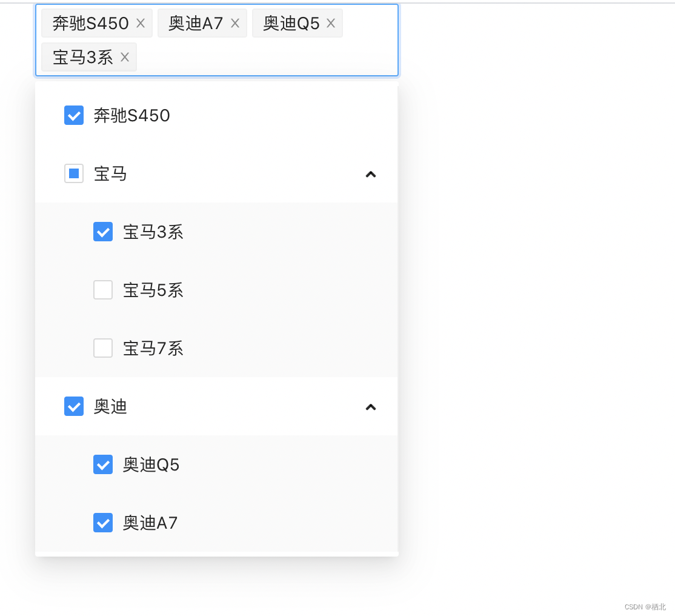Uncheck the 奔驰S450 checkbox
This screenshot has height=616, width=675.
point(74,115)
